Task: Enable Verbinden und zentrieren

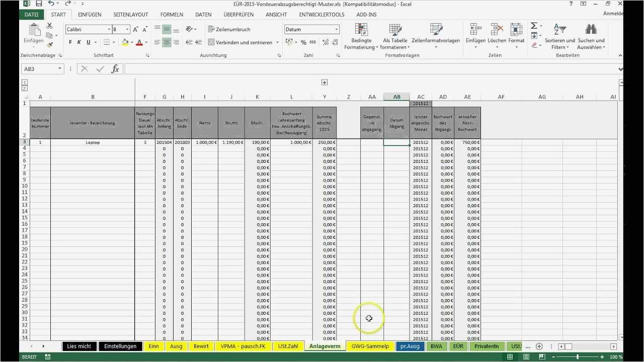Action: click(244, 42)
